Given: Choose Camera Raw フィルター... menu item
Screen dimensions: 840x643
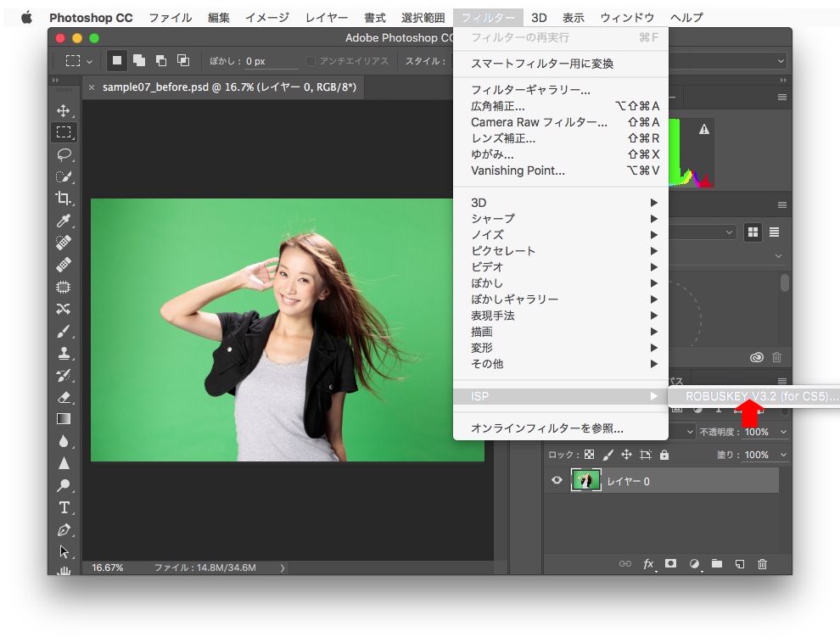Looking at the screenshot, I should (x=561, y=122).
